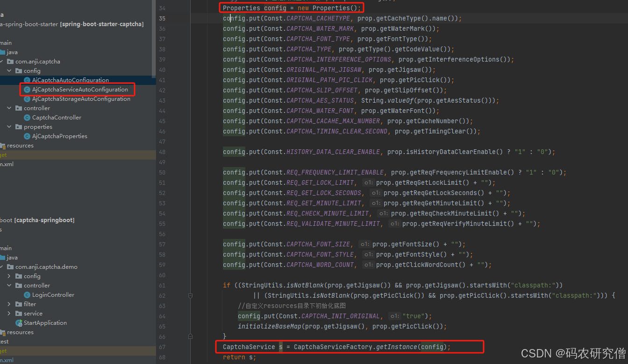Select the filter package label
Screen dimensions: 628x364
pos(30,304)
